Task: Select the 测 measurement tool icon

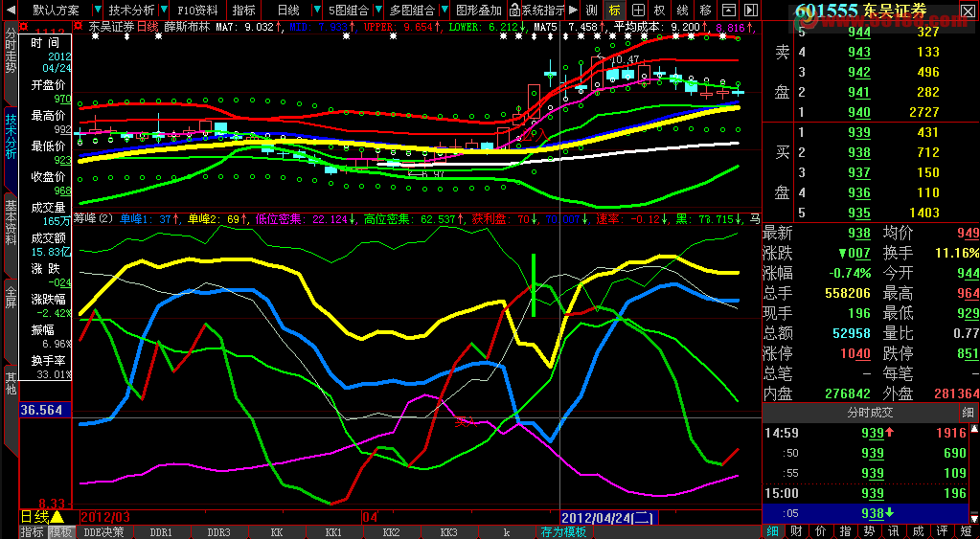Action: (592, 10)
